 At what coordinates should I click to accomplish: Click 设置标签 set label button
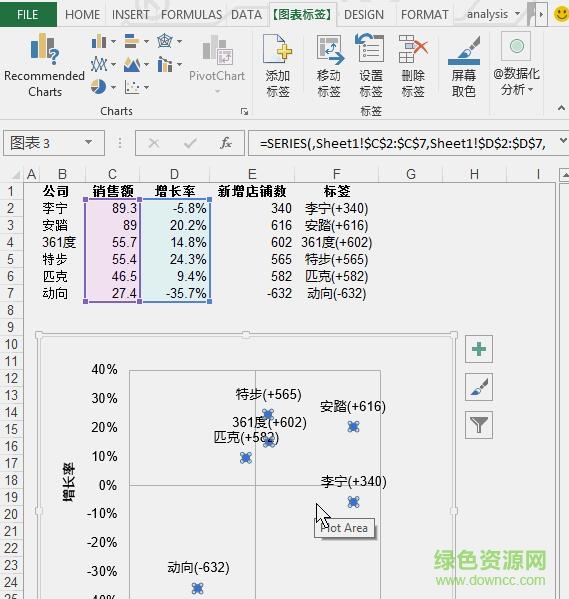point(371,66)
